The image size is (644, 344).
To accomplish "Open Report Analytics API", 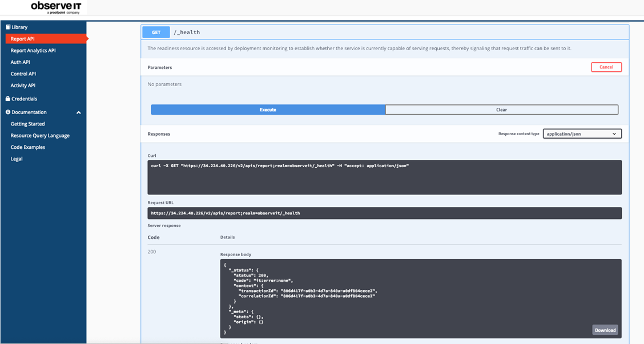I will click(33, 51).
